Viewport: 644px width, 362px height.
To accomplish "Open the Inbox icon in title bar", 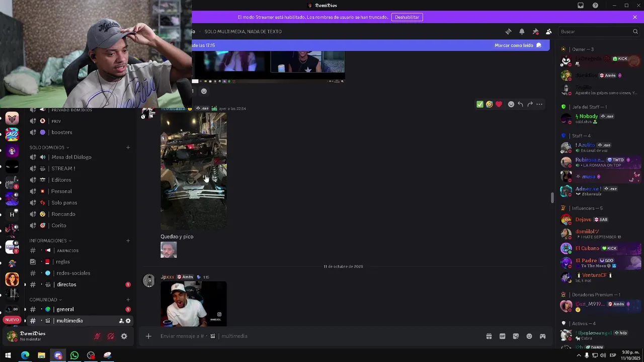I will pos(581,6).
